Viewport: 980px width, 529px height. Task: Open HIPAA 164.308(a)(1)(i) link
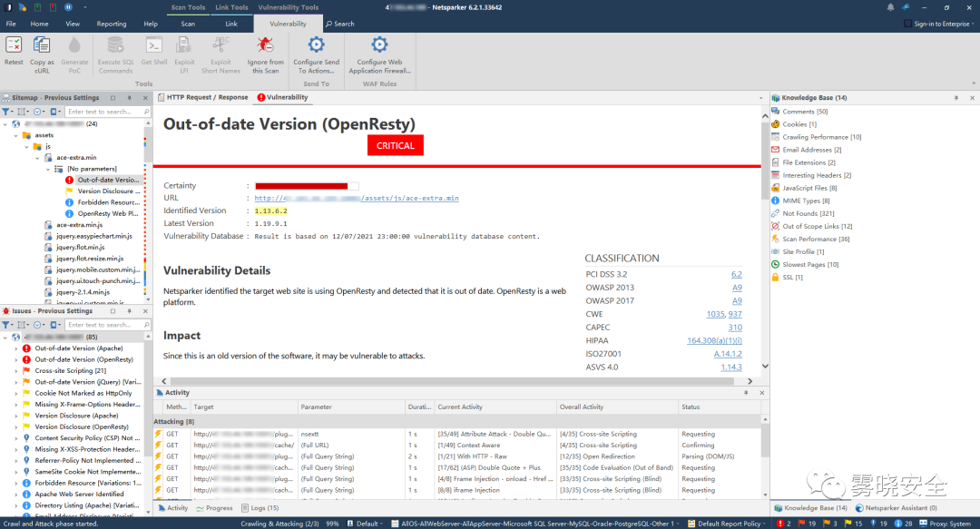pyautogui.click(x=714, y=340)
